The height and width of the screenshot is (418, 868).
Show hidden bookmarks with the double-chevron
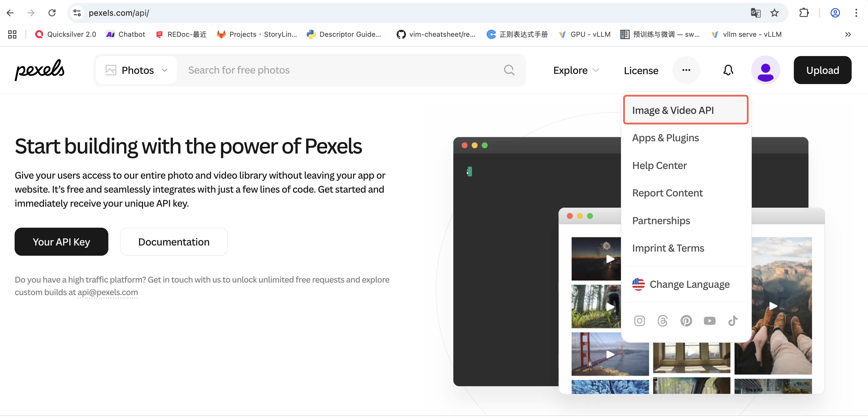(848, 34)
